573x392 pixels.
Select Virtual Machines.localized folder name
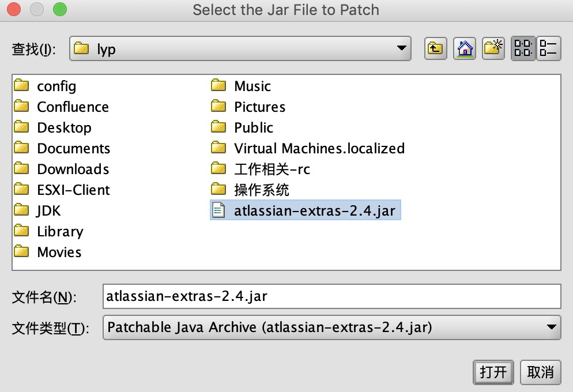(319, 149)
